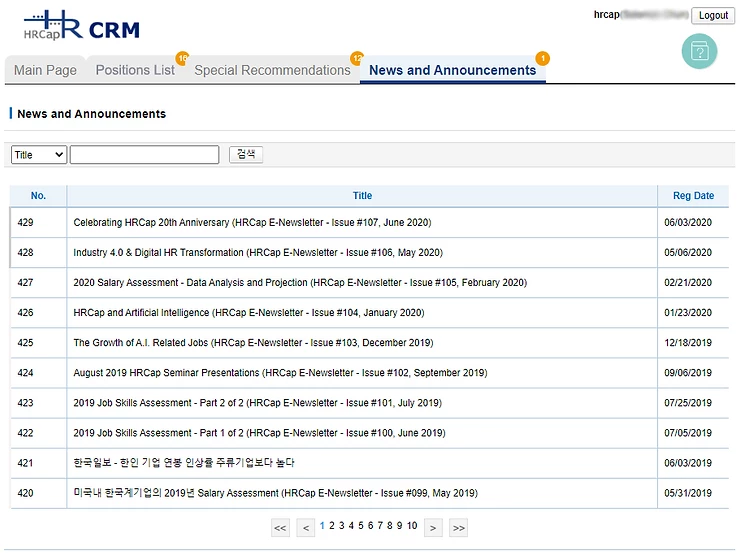Open the Special Recommendations tab

(x=272, y=70)
